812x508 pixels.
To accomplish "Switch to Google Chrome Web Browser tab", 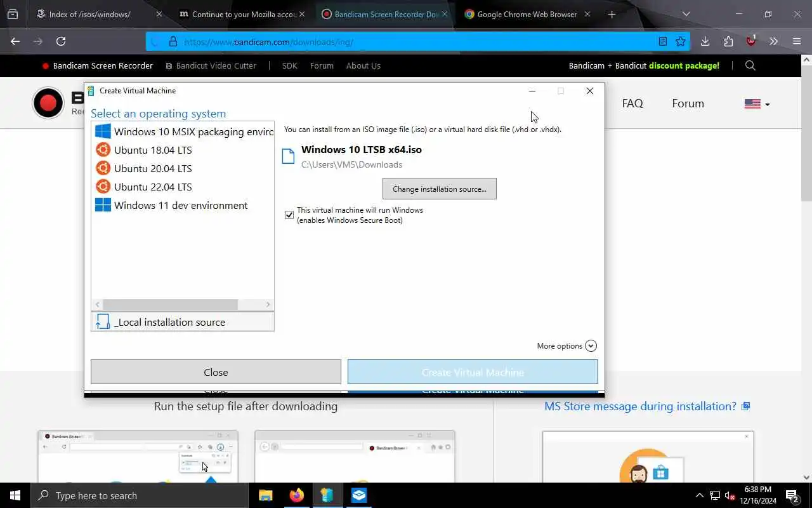I will coord(527,14).
